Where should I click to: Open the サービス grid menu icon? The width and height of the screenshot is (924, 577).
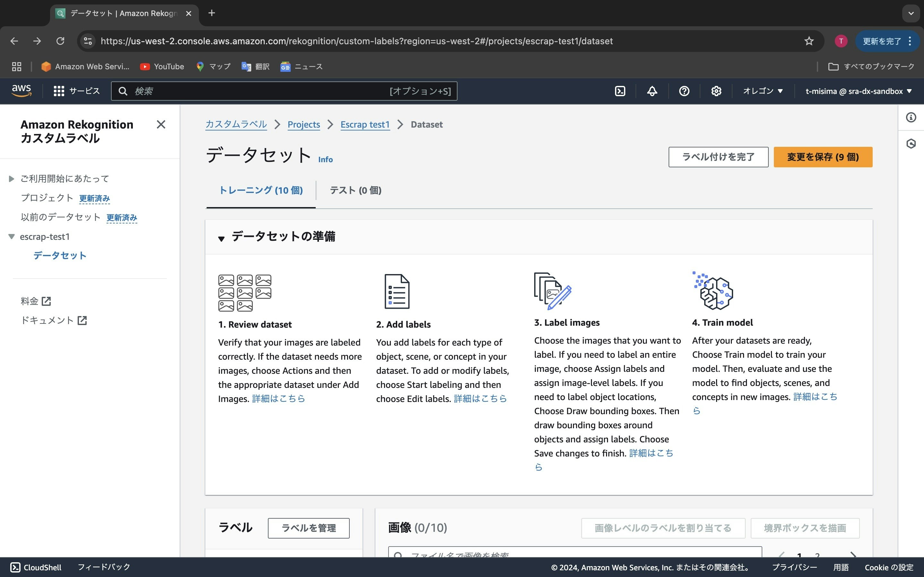click(x=59, y=91)
